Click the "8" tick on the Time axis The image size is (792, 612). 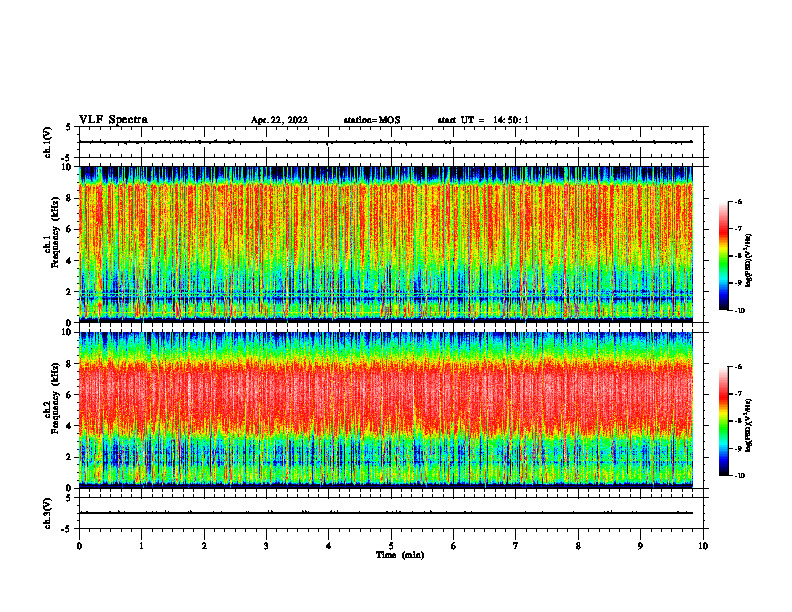[x=578, y=546]
